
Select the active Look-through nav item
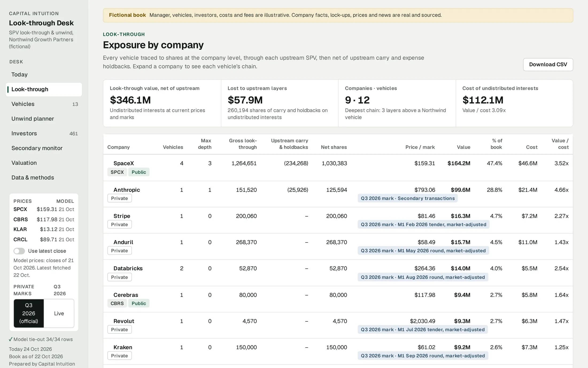44,89
